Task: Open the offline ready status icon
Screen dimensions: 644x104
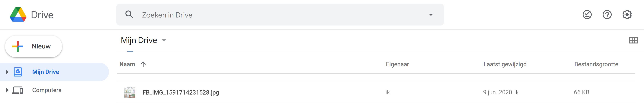Action: 587,15
